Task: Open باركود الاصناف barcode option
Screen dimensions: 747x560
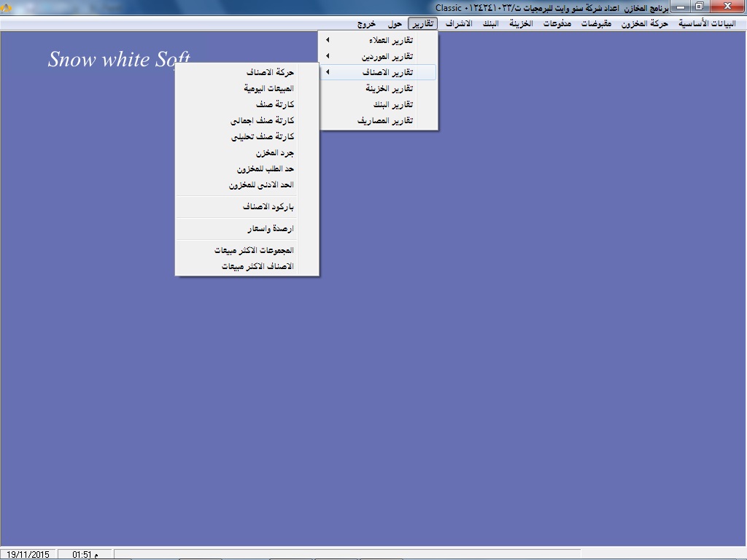Action: pos(268,207)
